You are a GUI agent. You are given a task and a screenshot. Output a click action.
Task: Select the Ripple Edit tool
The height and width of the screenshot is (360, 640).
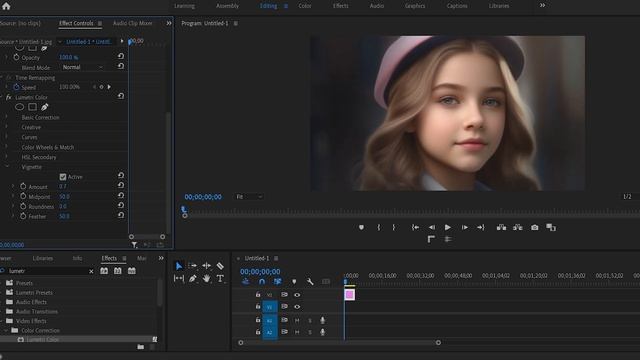pos(207,266)
